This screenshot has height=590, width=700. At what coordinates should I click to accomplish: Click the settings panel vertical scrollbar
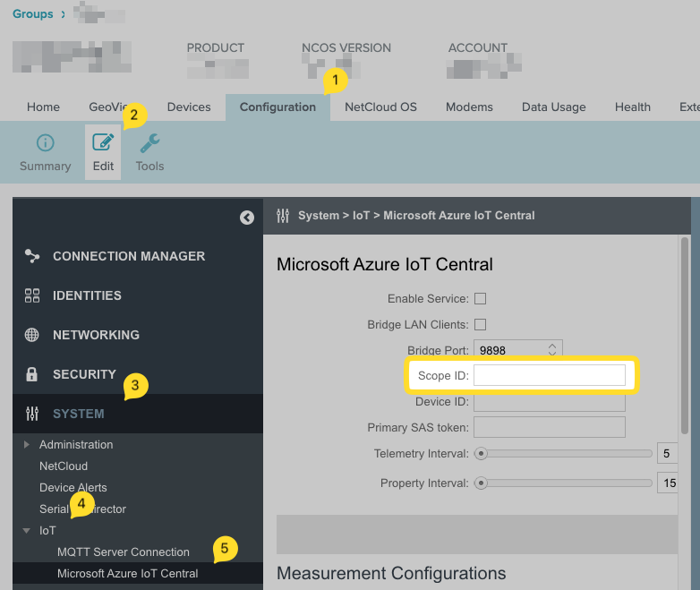[685, 335]
